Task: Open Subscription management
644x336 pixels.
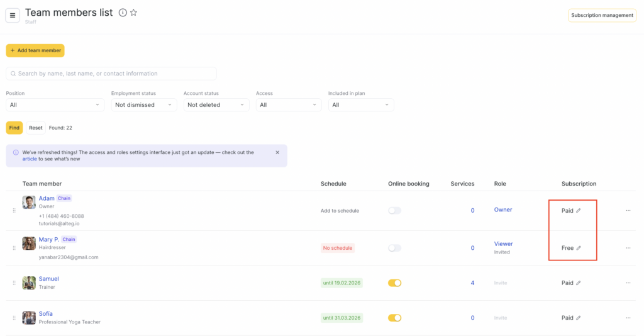Action: coord(602,15)
